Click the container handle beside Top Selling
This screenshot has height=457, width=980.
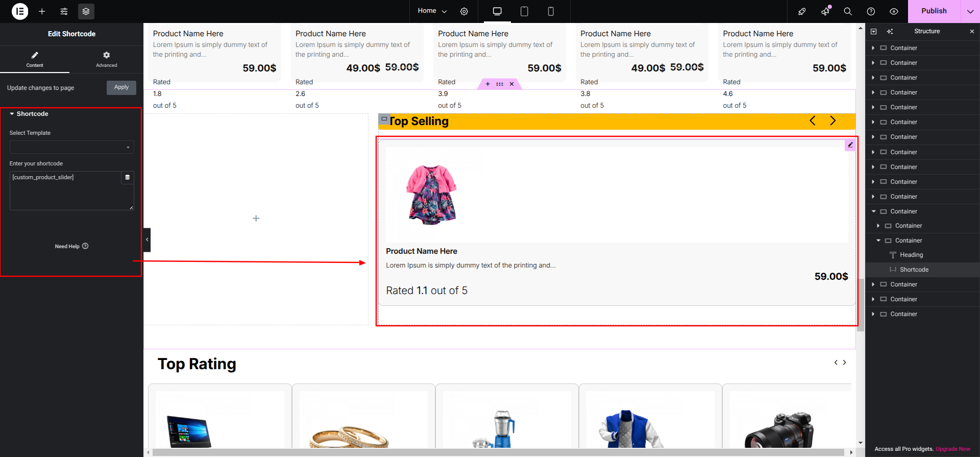point(384,119)
